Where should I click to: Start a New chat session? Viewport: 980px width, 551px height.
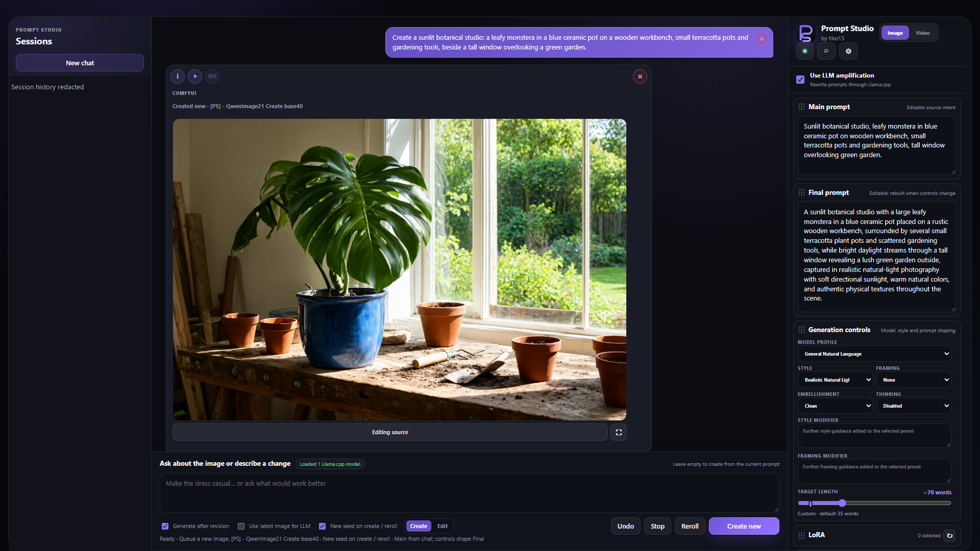pos(80,63)
